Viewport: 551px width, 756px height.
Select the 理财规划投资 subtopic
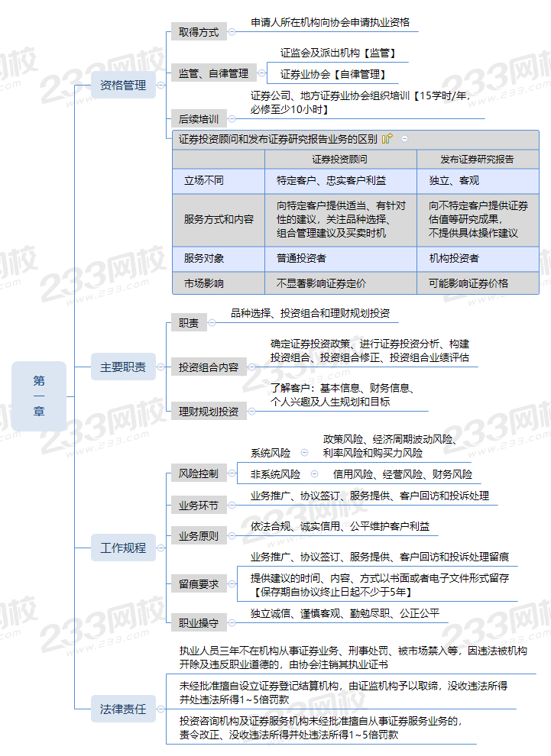tap(209, 412)
